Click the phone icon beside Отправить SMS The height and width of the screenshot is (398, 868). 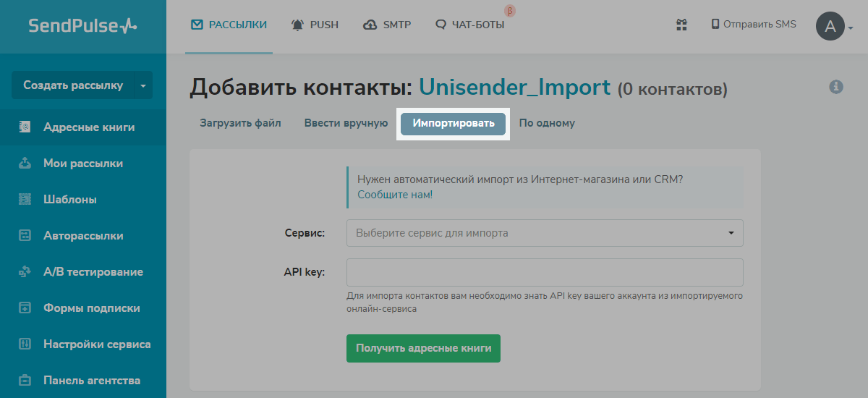tap(715, 24)
